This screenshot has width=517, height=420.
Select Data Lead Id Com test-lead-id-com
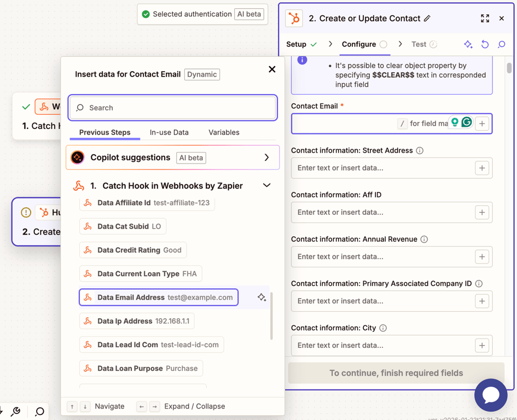(152, 345)
